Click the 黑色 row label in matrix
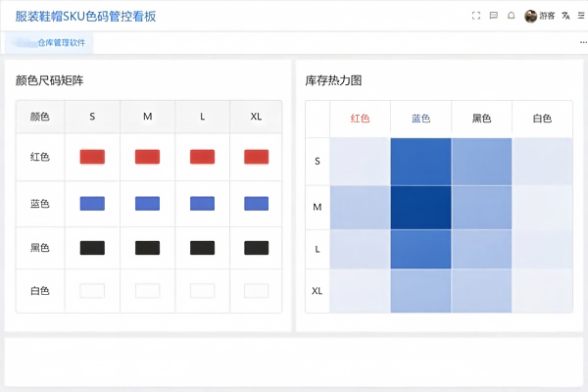Screen dimensions: 588x392 pos(40,248)
